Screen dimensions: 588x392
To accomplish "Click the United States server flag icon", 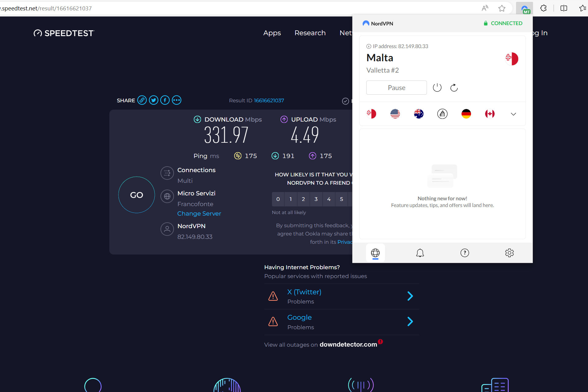I will coord(395,113).
